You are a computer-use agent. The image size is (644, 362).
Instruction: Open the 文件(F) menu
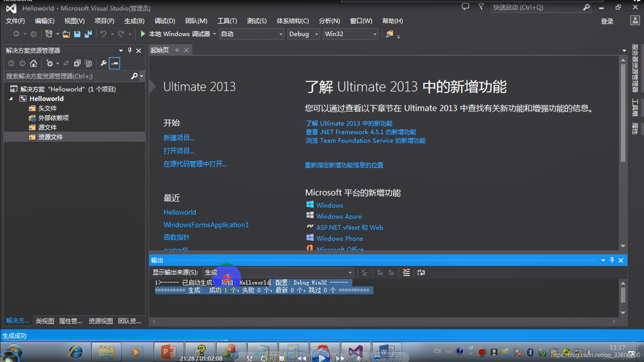click(15, 21)
